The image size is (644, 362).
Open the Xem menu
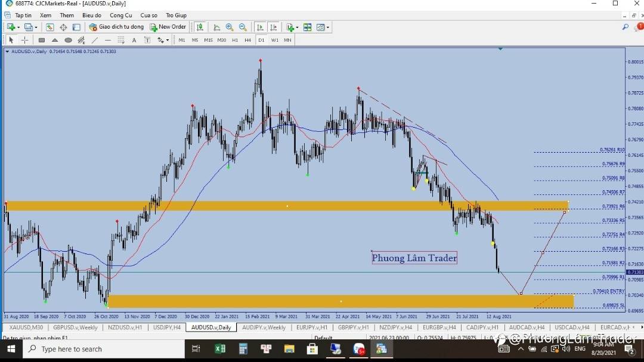[45, 15]
